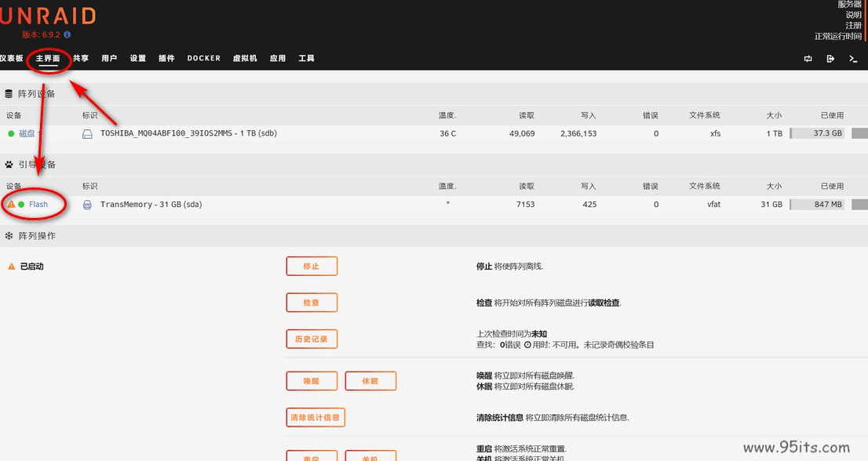
Task: Select the 主界面 tab
Action: click(48, 59)
